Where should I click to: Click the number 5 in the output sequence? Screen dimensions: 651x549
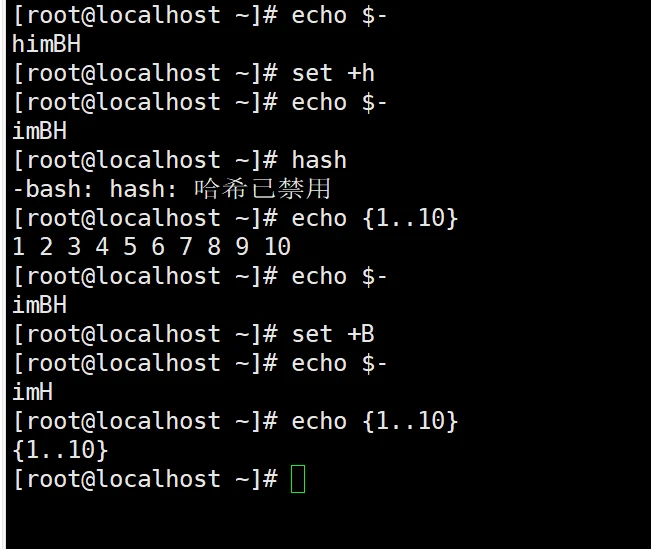point(130,247)
